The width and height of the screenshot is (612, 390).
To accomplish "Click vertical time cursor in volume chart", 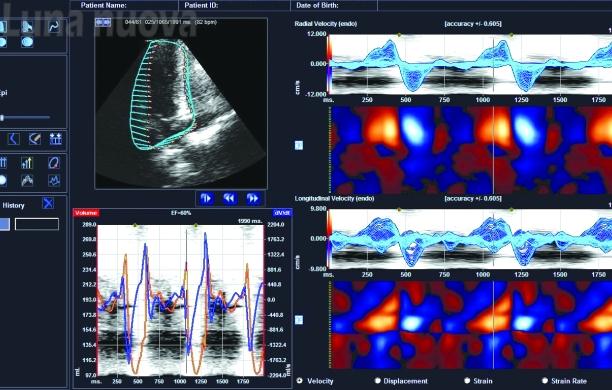I will point(186,301).
